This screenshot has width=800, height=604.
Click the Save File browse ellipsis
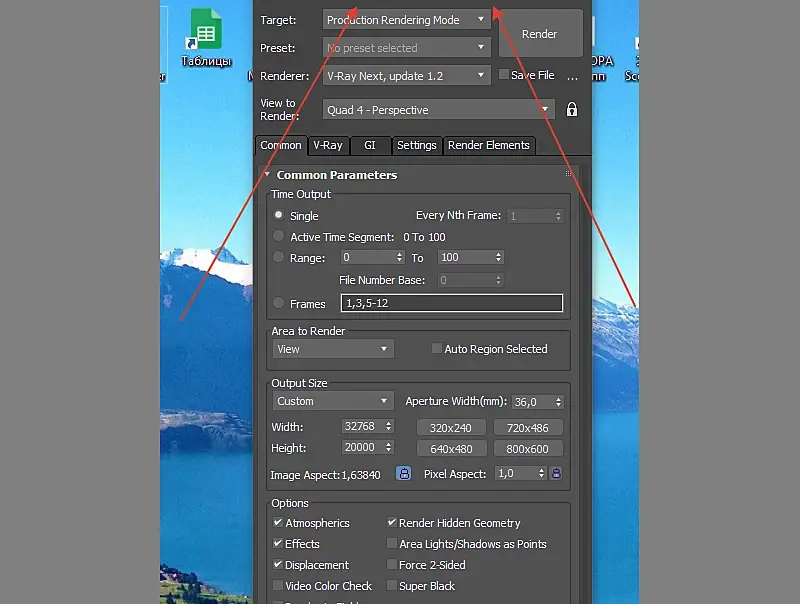coord(572,77)
